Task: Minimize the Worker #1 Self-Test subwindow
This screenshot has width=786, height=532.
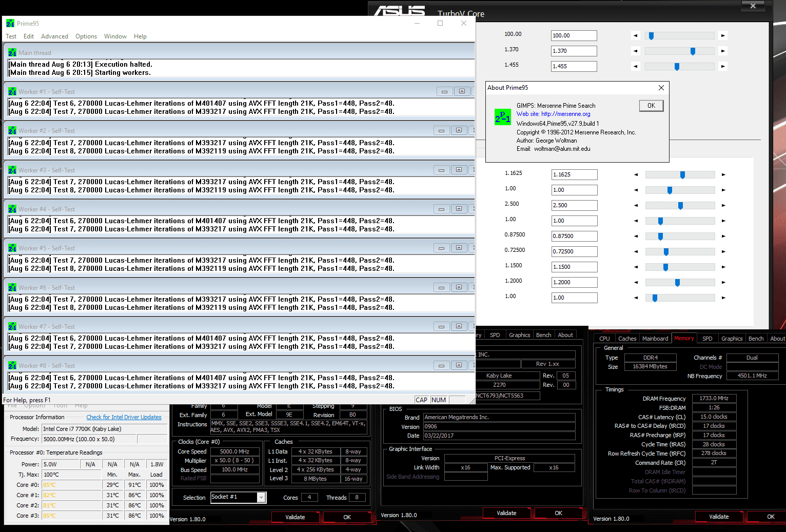Action: (444, 91)
